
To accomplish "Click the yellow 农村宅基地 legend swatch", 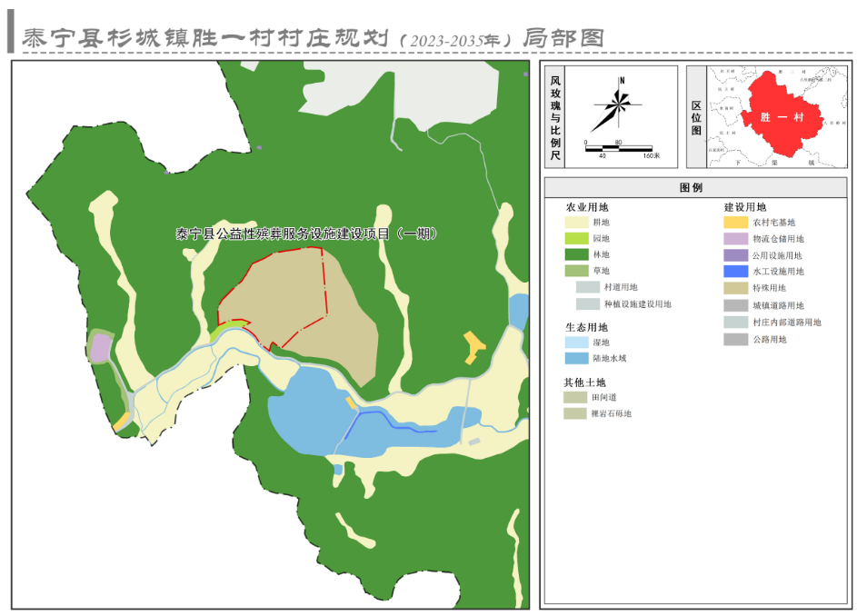I will coord(735,222).
